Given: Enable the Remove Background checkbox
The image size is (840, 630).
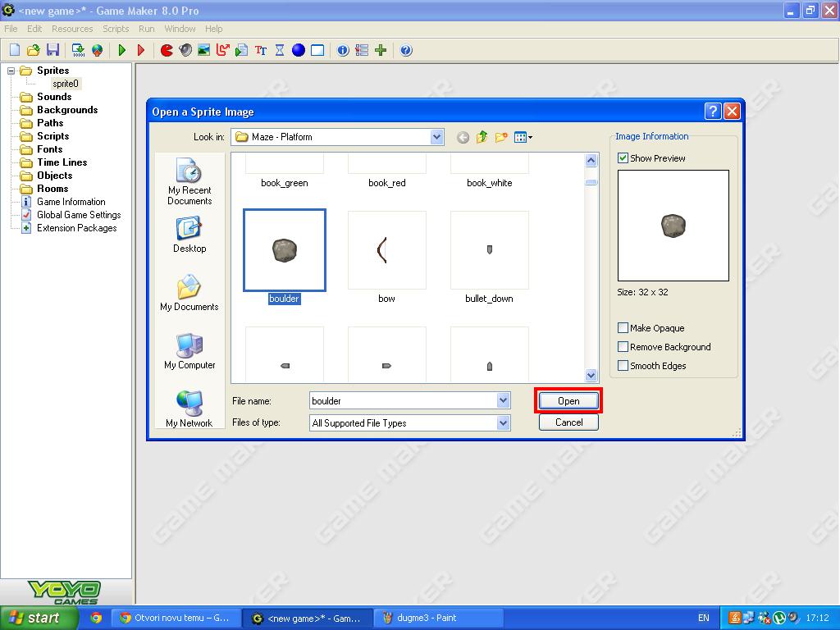Looking at the screenshot, I should click(623, 347).
